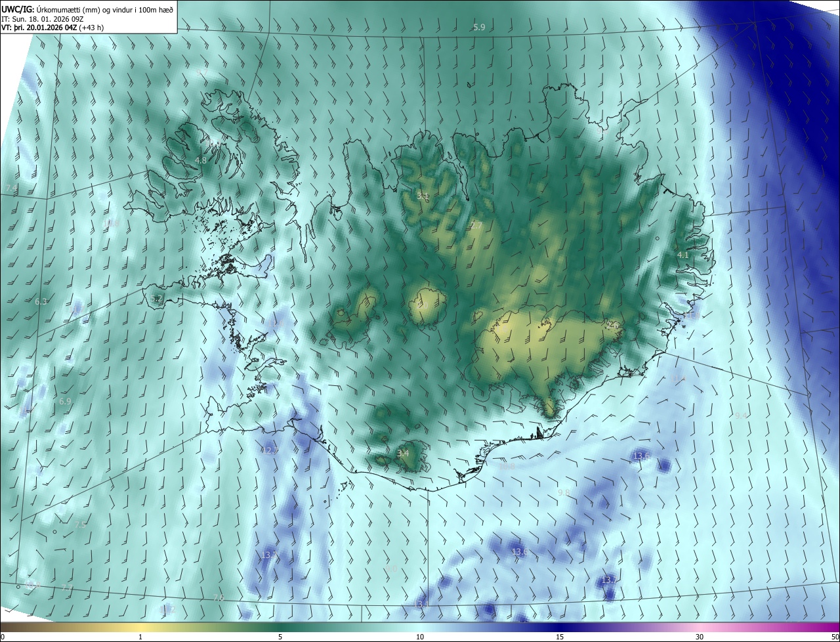Click the 2.6 value label

point(612,324)
